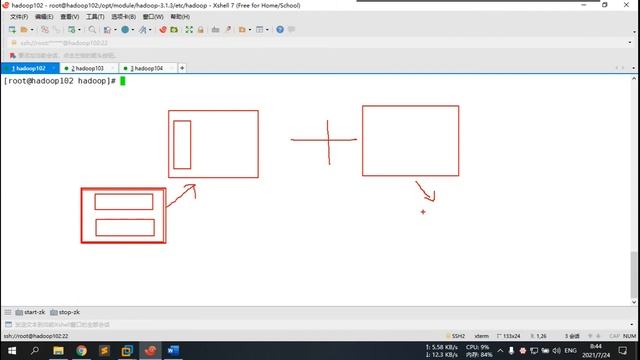This screenshot has width=640, height=360.
Task: Click the blue Help question-mark icon
Action: 280,29
